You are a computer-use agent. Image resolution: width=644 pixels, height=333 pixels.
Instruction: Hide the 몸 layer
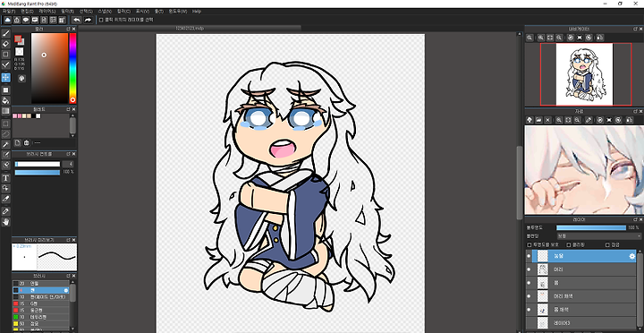point(529,283)
